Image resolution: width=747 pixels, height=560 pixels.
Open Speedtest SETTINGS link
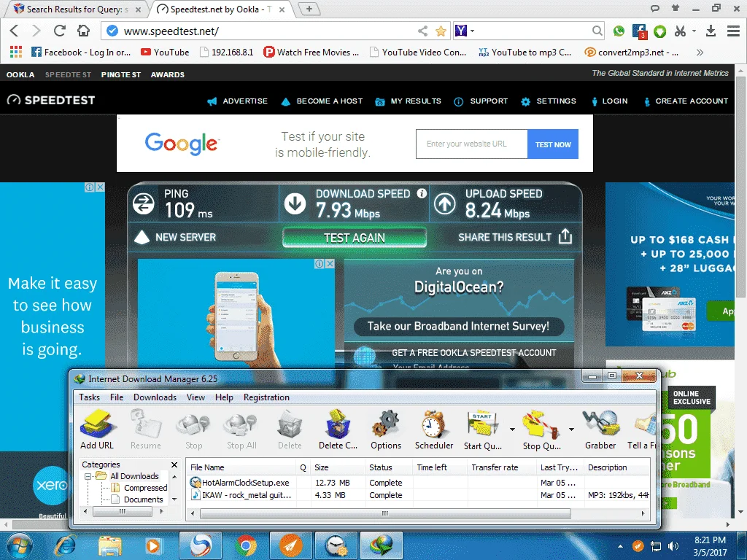click(549, 101)
